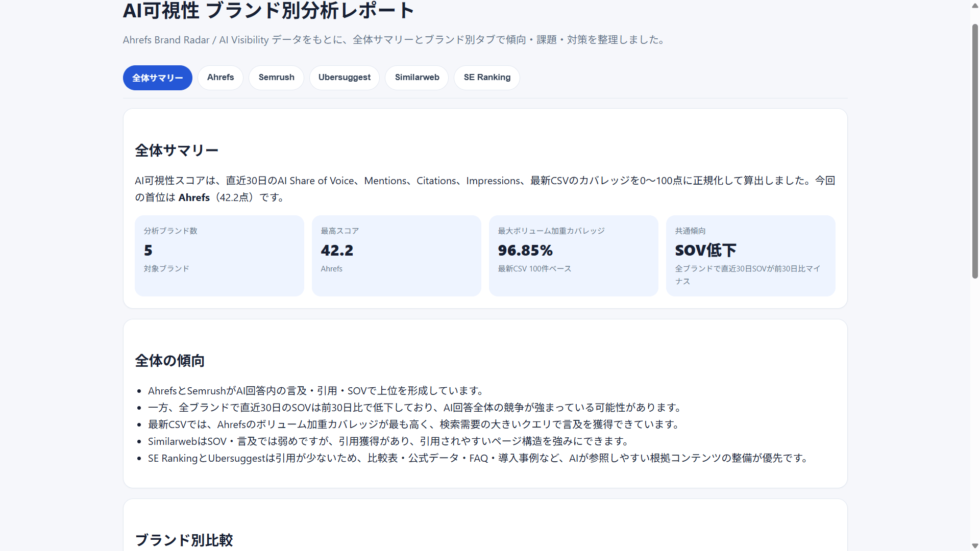Image resolution: width=980 pixels, height=551 pixels.
Task: Click the SOV低下 trend card heading
Action: (x=705, y=251)
